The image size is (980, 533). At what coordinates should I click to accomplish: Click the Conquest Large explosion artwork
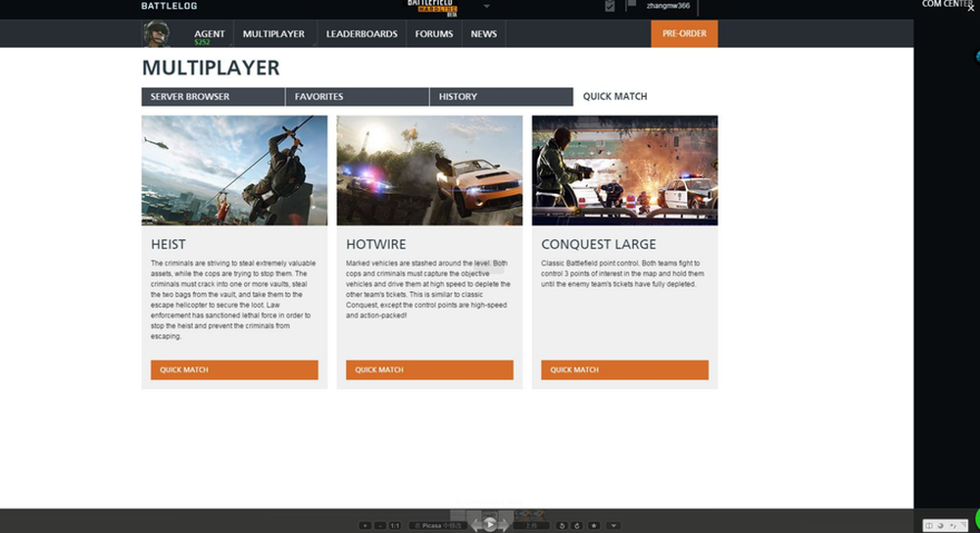click(625, 170)
